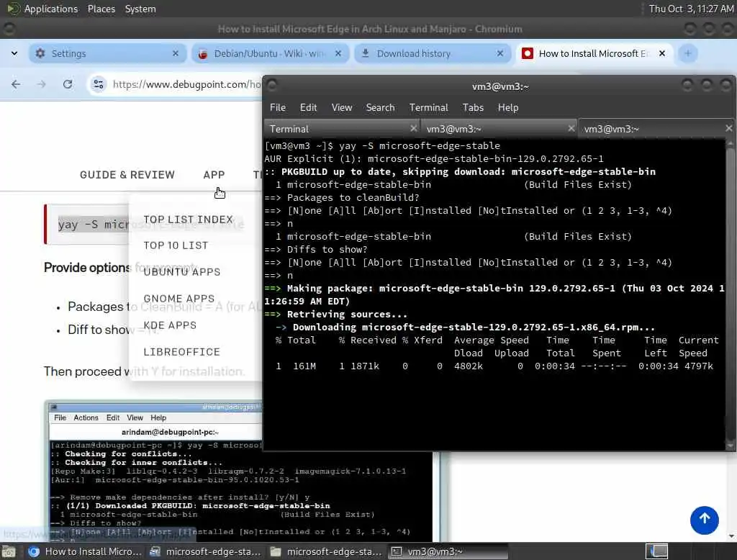
Task: Open the terminal Tabs menu
Action: [473, 108]
